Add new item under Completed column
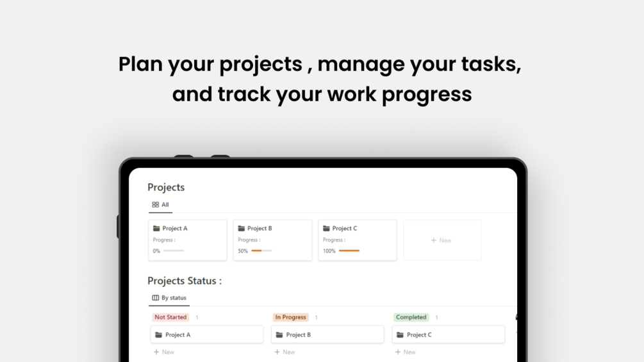This screenshot has height=362, width=644. [406, 352]
